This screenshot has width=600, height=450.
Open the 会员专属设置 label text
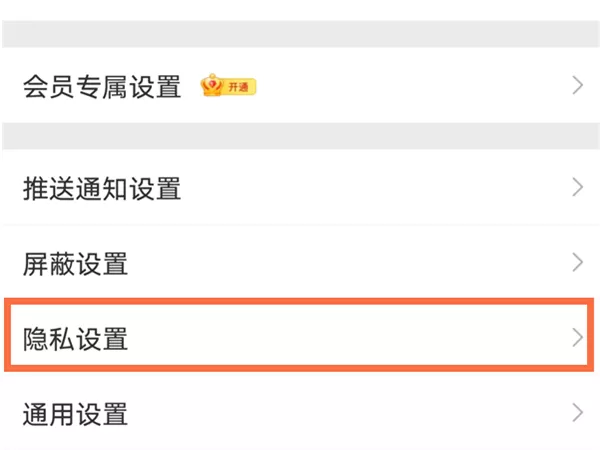[102, 87]
